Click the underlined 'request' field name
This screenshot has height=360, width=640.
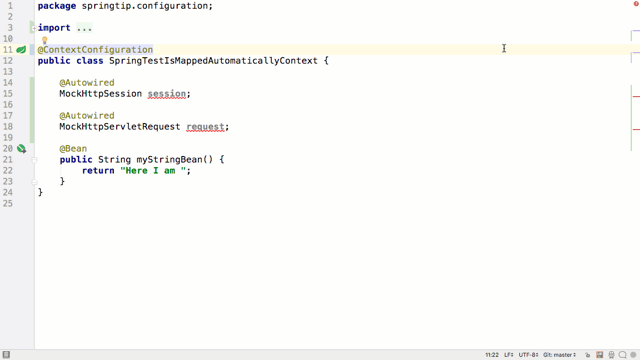click(205, 127)
